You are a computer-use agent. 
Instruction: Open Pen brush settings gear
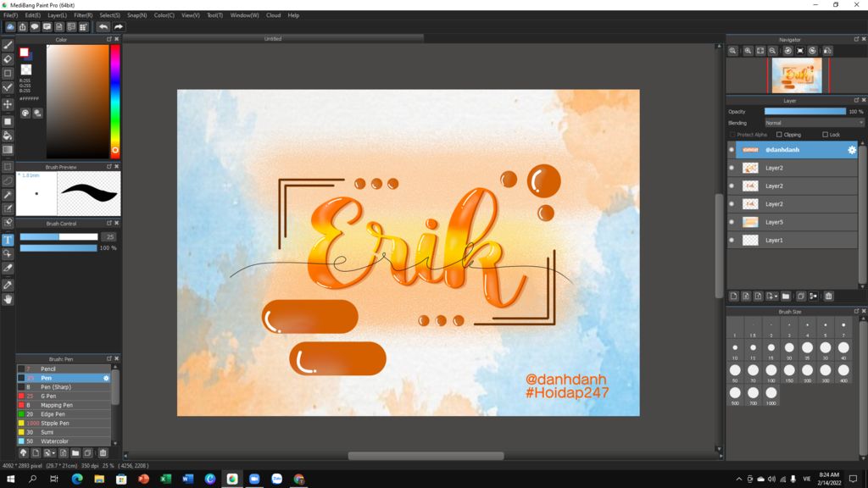tap(106, 378)
